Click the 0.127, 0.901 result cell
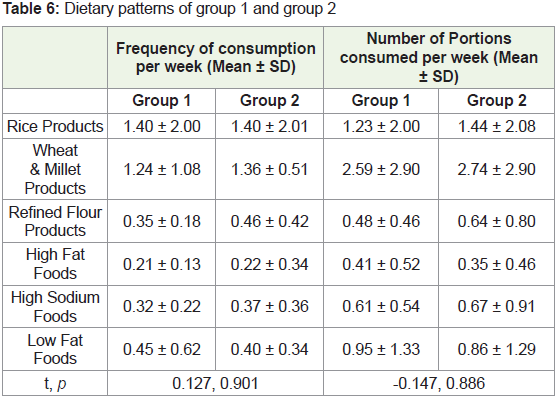The image size is (557, 398). tap(216, 383)
